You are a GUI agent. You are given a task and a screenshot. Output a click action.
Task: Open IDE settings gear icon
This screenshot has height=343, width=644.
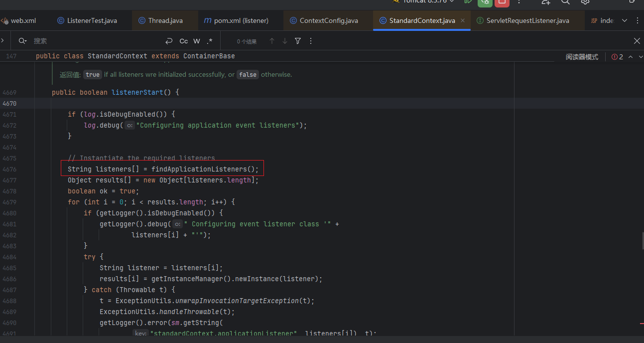click(x=586, y=2)
